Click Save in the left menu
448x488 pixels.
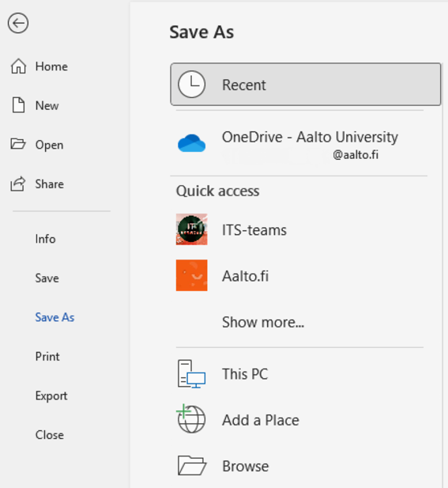point(47,278)
